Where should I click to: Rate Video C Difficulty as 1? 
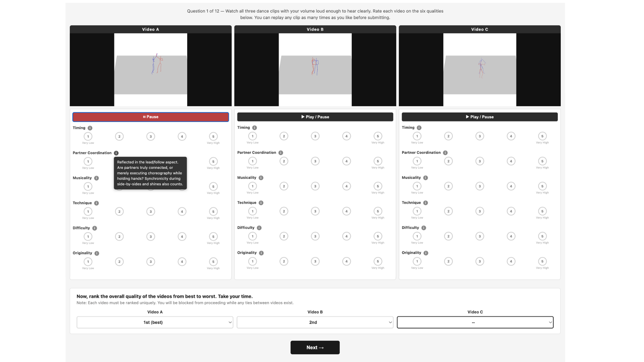coord(417,236)
